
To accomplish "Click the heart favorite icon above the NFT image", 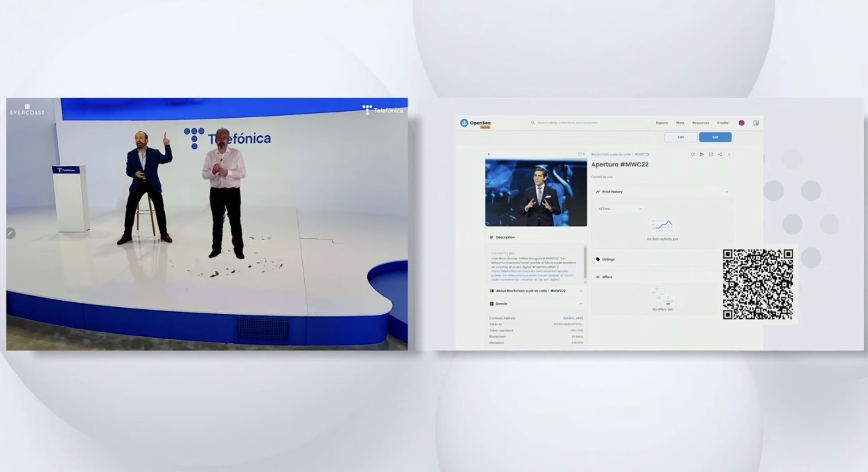I will pos(580,154).
